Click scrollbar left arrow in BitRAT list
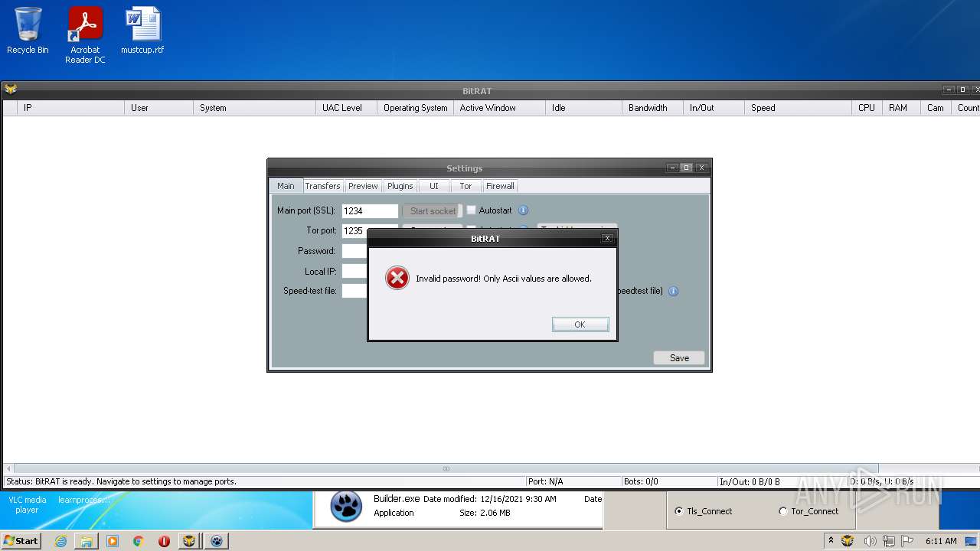The height and width of the screenshot is (551, 980). [x=8, y=468]
